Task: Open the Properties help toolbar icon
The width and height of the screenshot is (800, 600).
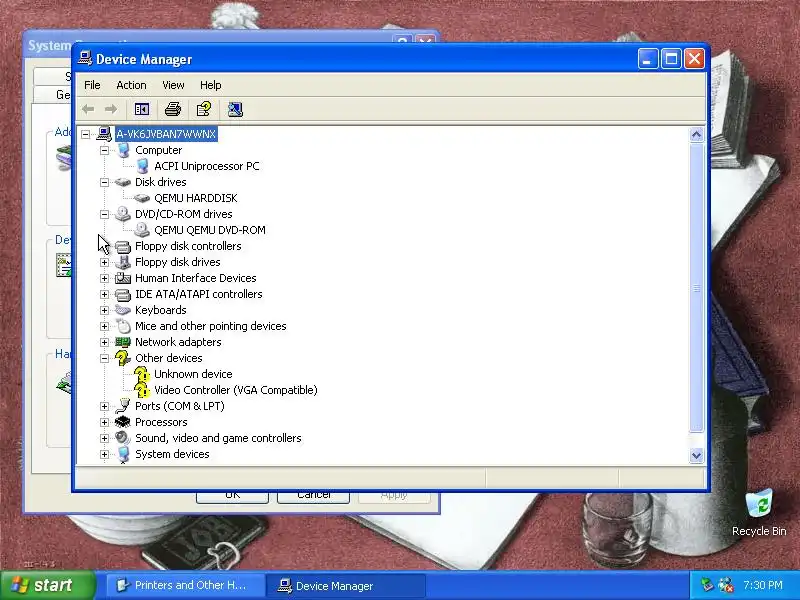Action: coord(204,109)
